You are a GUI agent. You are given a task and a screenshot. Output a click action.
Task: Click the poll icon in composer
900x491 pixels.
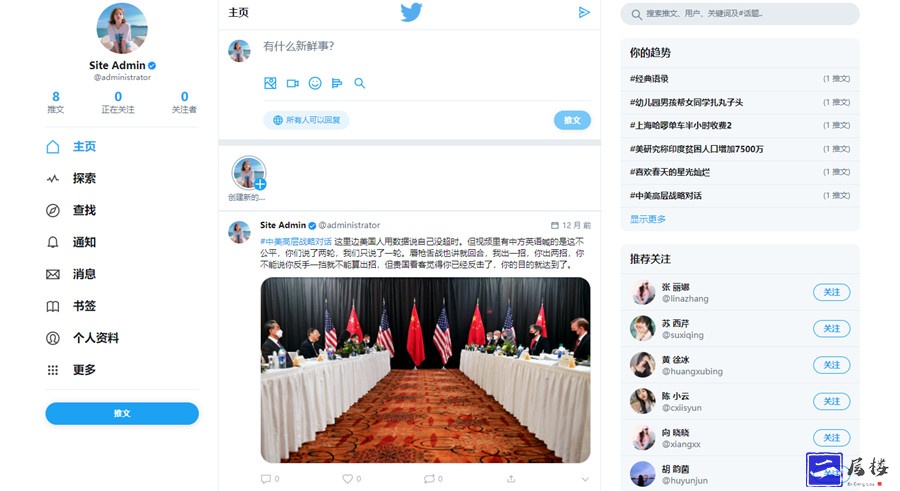[337, 83]
